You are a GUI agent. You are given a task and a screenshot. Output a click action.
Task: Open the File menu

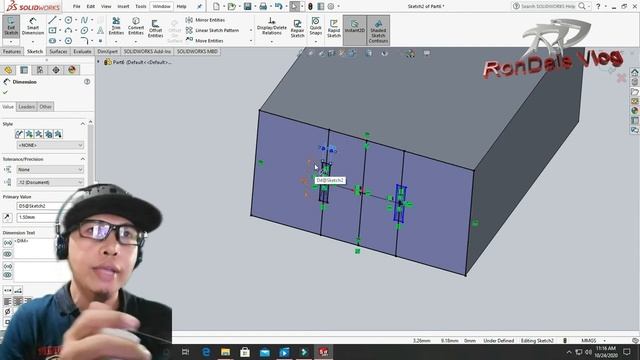click(x=76, y=6)
